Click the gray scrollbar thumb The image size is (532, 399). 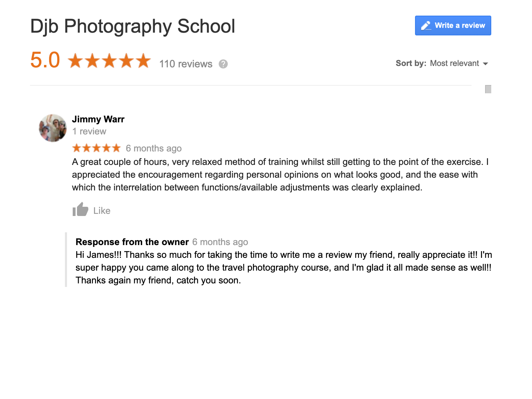point(488,89)
